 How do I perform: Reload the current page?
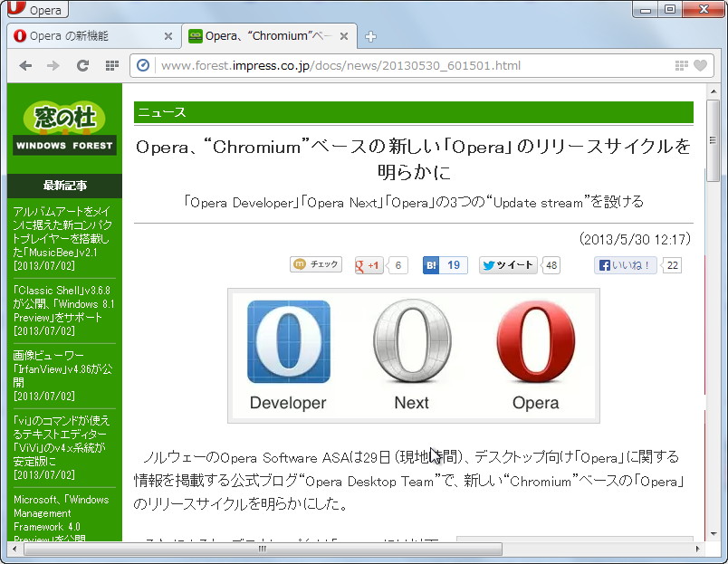[82, 65]
